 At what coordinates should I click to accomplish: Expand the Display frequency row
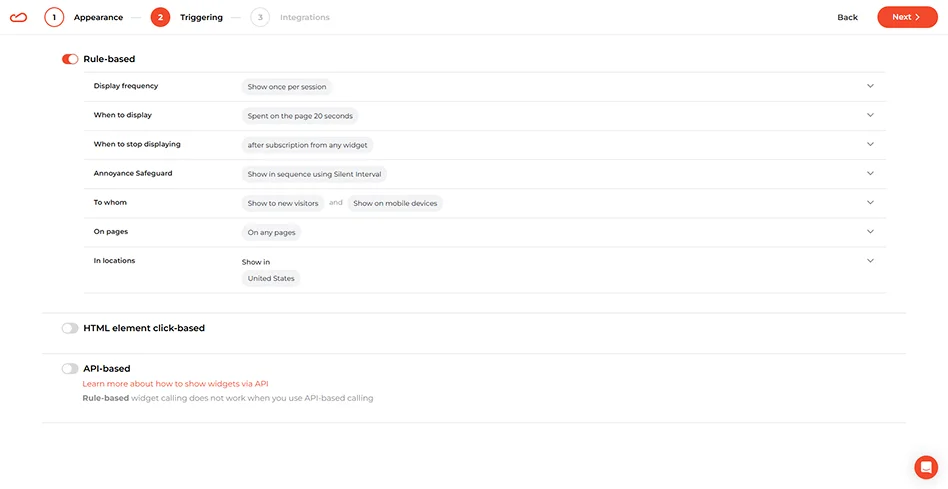870,86
